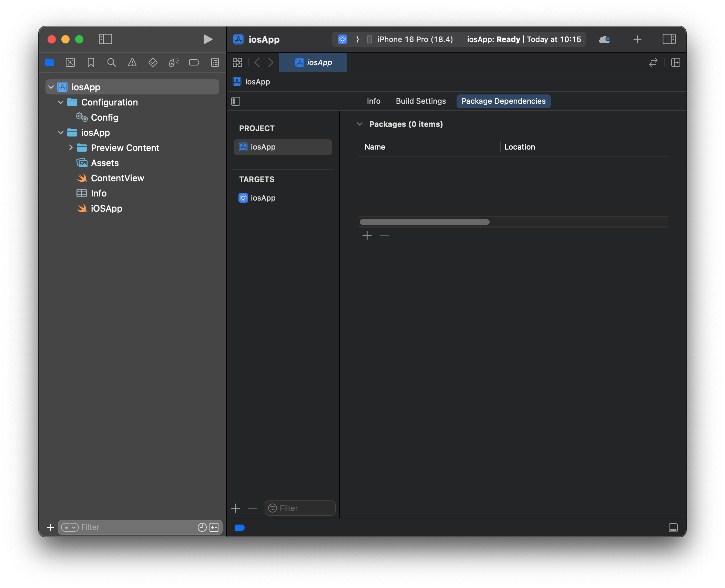Add an editor on the right
Screen dimensions: 725x588
(675, 62)
